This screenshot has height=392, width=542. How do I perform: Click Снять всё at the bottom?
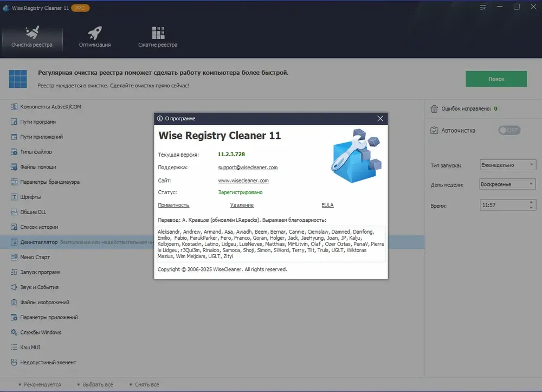pyautogui.click(x=147, y=384)
